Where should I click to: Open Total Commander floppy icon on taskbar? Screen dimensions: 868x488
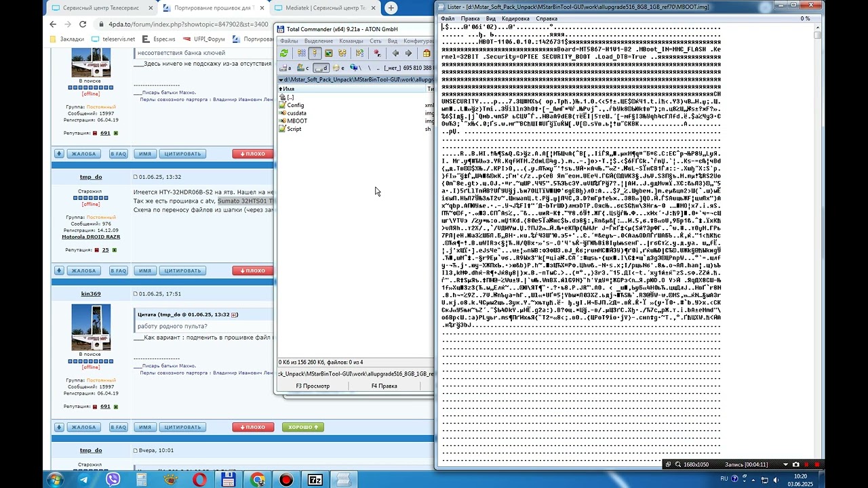229,480
